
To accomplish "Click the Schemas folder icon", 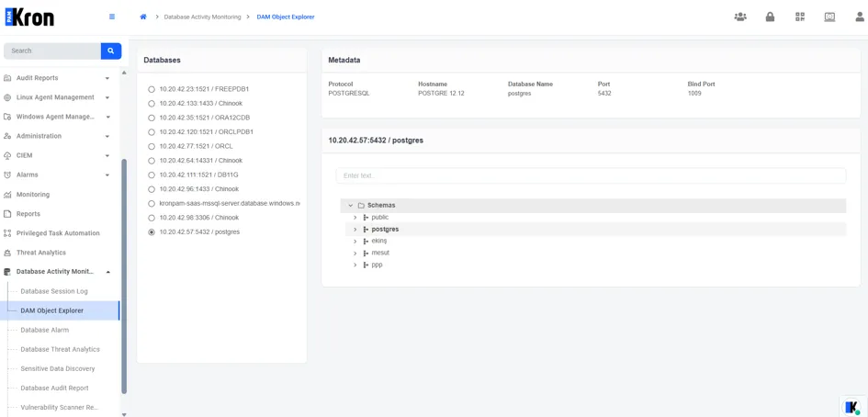I will click(361, 206).
